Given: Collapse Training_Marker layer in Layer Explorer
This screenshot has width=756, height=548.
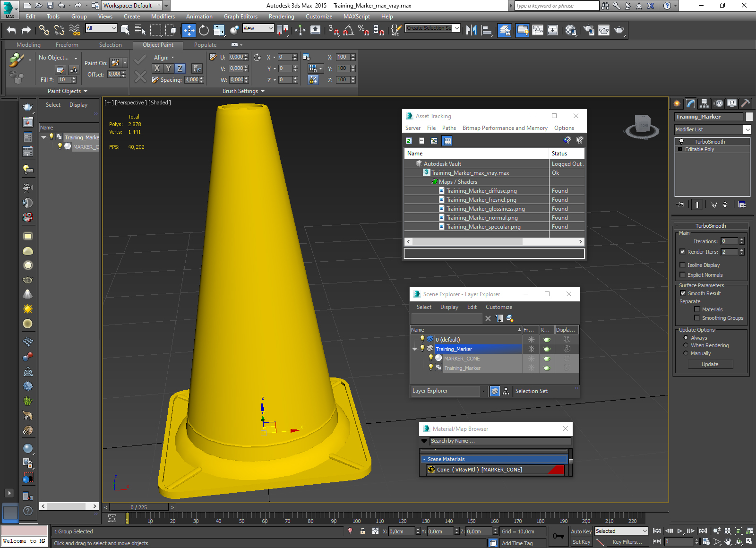Looking at the screenshot, I should [x=415, y=349].
